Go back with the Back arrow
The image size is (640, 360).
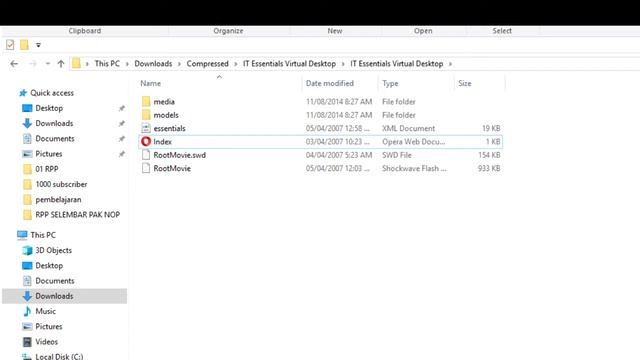14,64
